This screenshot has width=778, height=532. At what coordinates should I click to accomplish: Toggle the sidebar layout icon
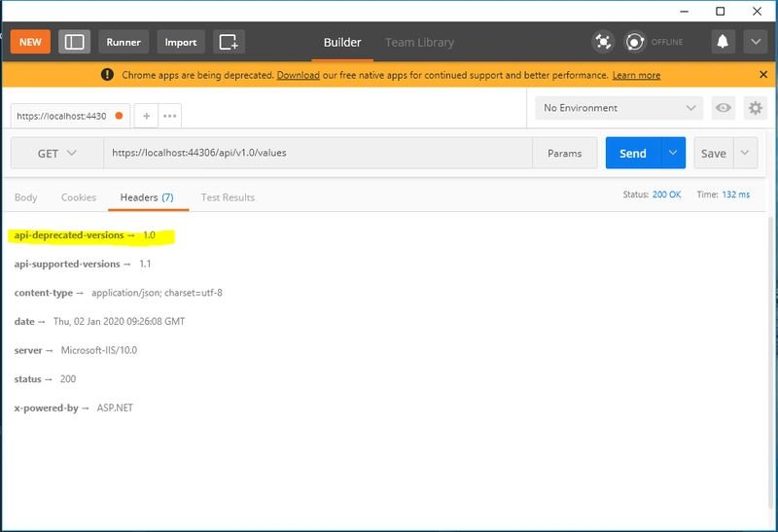click(75, 42)
